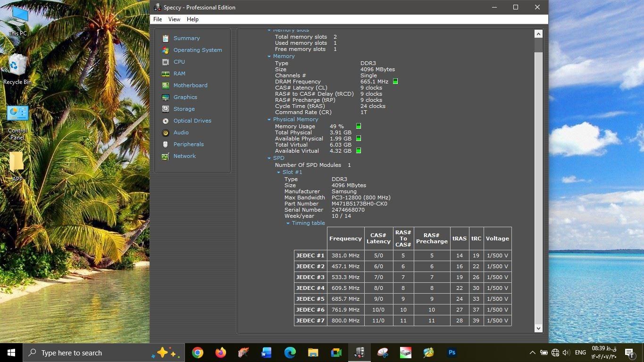Collapse the Slot #1 tree node
This screenshot has width=644, height=362.
pyautogui.click(x=279, y=173)
